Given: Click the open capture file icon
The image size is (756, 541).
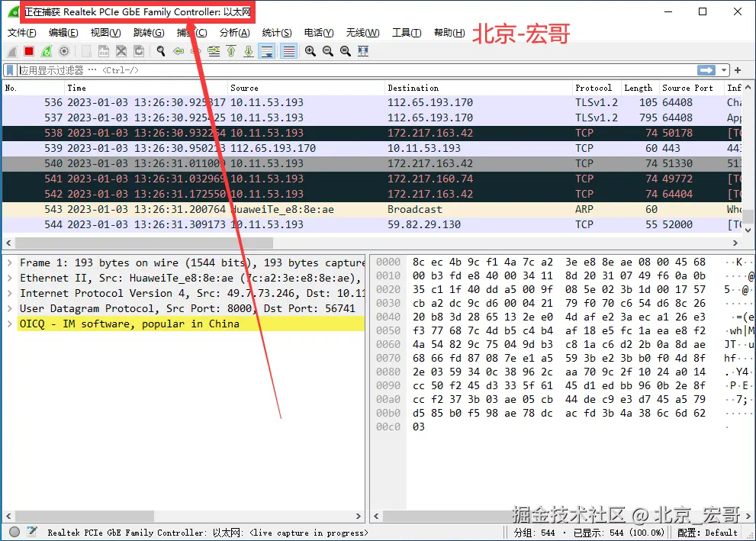Looking at the screenshot, I should pyautogui.click(x=85, y=51).
